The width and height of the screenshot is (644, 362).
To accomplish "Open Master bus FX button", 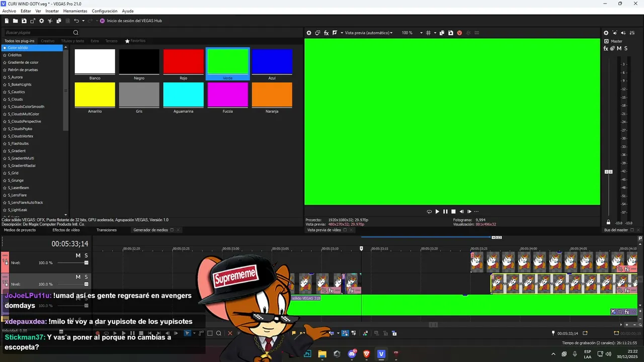I will pos(606,48).
